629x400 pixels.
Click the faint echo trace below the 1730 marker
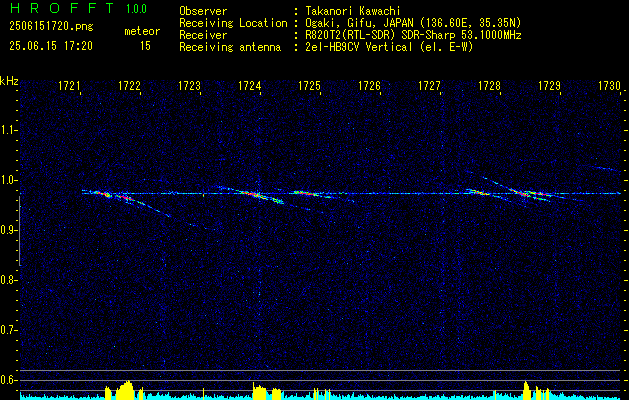[x=605, y=168]
